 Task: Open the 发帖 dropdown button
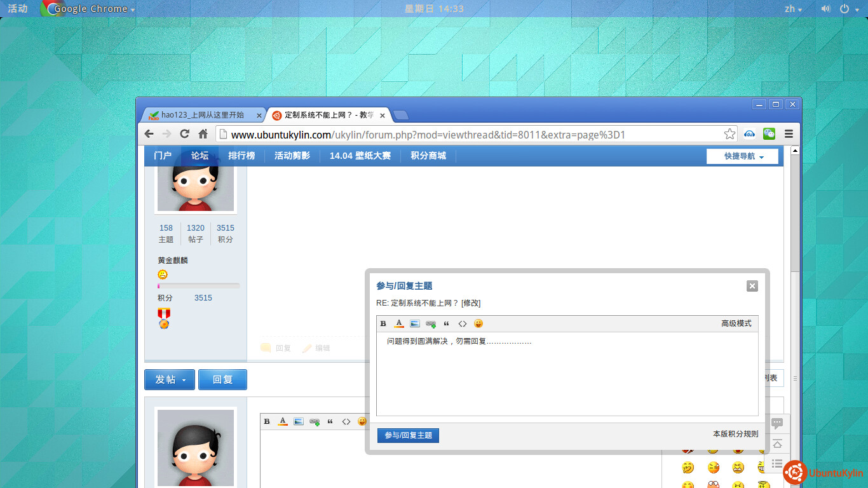(x=170, y=379)
